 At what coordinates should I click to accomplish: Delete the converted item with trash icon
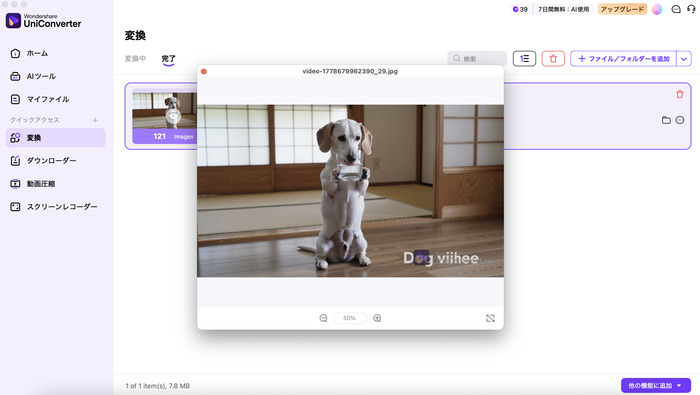coord(679,94)
